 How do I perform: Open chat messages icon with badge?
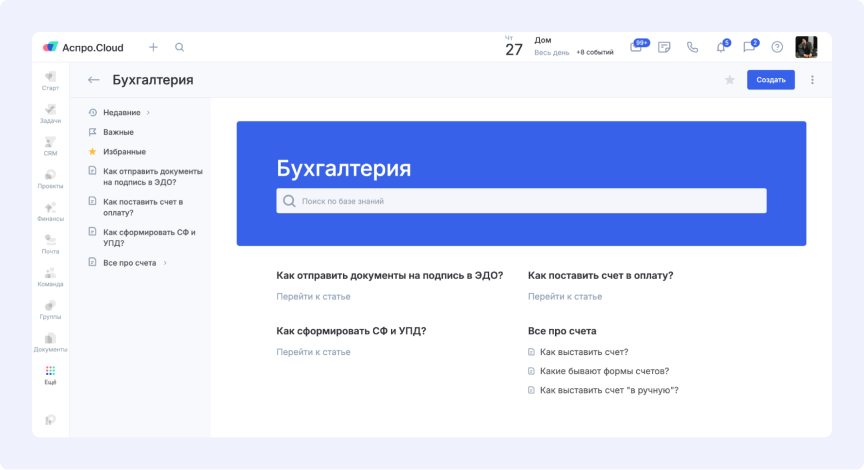[748, 47]
